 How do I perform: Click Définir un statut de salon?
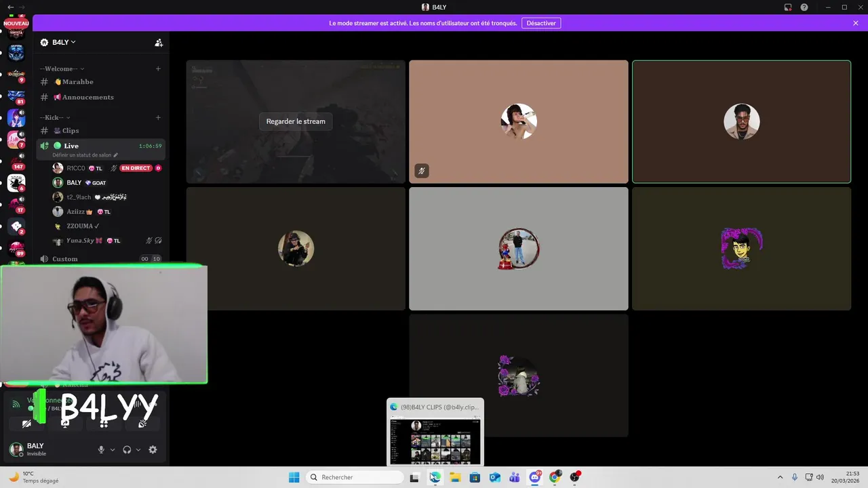click(x=85, y=155)
